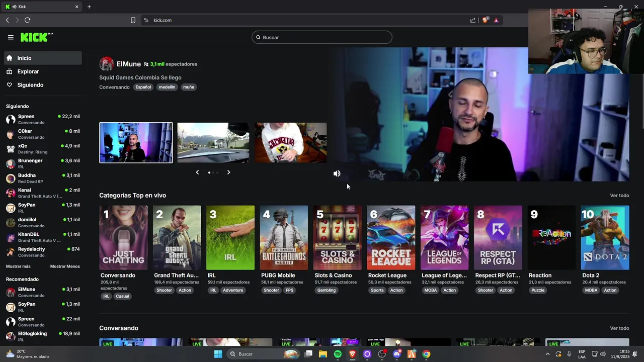The image size is (644, 362).
Task: Open KhanDBL in Siguiendo list
Action: [x=43, y=237]
